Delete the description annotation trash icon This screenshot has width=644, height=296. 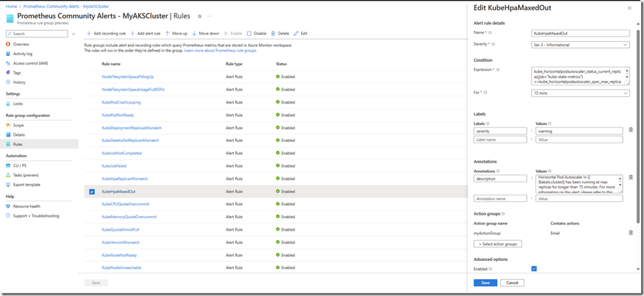click(x=631, y=177)
